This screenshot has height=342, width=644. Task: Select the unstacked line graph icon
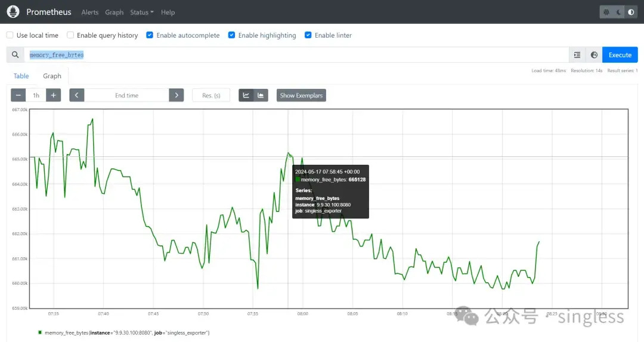(246, 95)
